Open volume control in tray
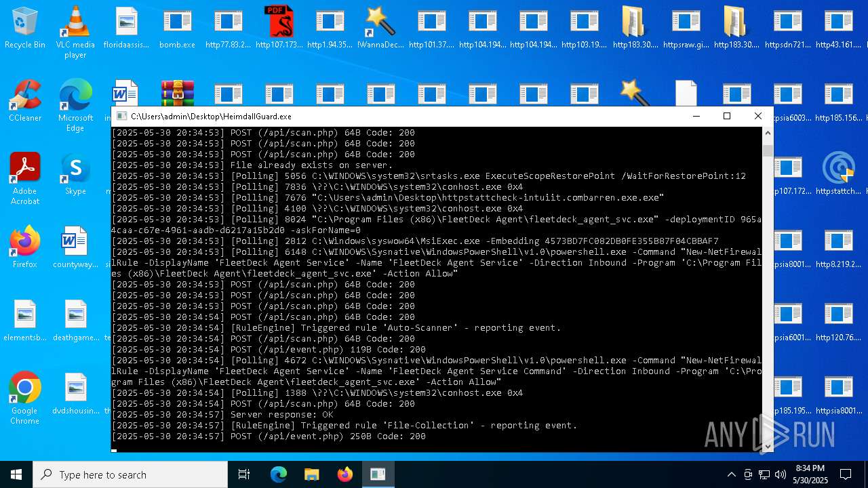Screen dimensions: 868x488 coord(781,474)
